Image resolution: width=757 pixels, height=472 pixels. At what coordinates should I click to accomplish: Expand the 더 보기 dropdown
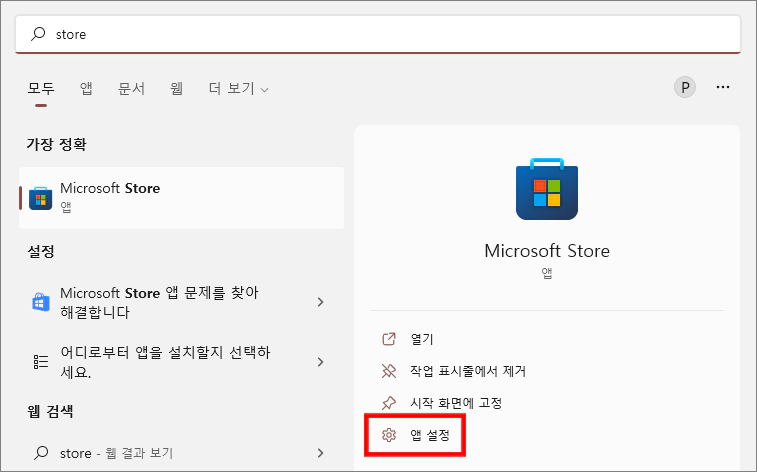[x=238, y=88]
